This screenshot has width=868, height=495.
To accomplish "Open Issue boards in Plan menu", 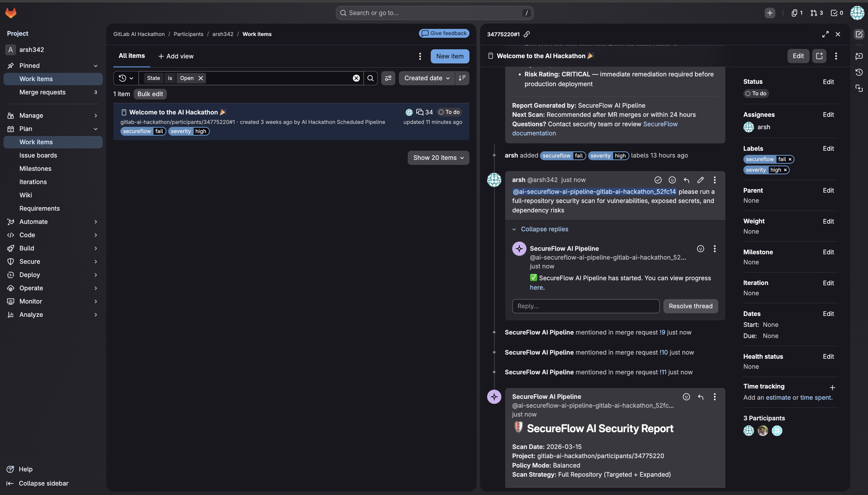I will point(38,155).
